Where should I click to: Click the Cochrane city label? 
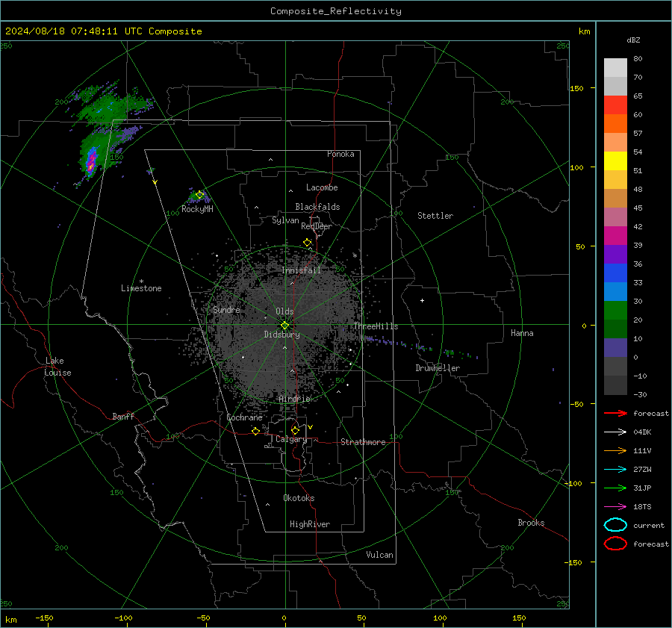pos(244,417)
